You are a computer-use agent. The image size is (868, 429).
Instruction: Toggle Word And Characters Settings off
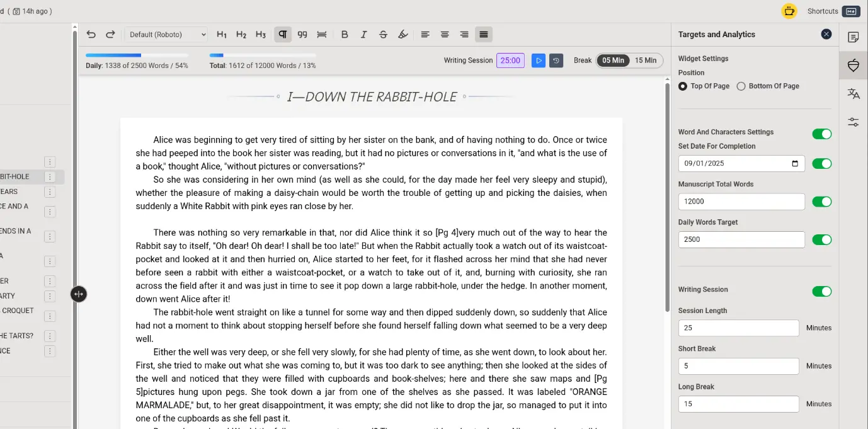click(x=821, y=134)
